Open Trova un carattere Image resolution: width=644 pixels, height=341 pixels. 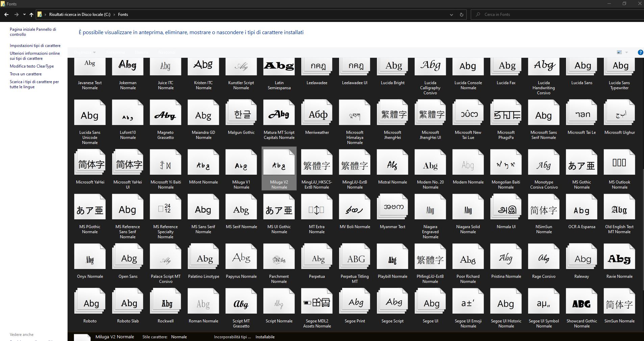(x=26, y=74)
